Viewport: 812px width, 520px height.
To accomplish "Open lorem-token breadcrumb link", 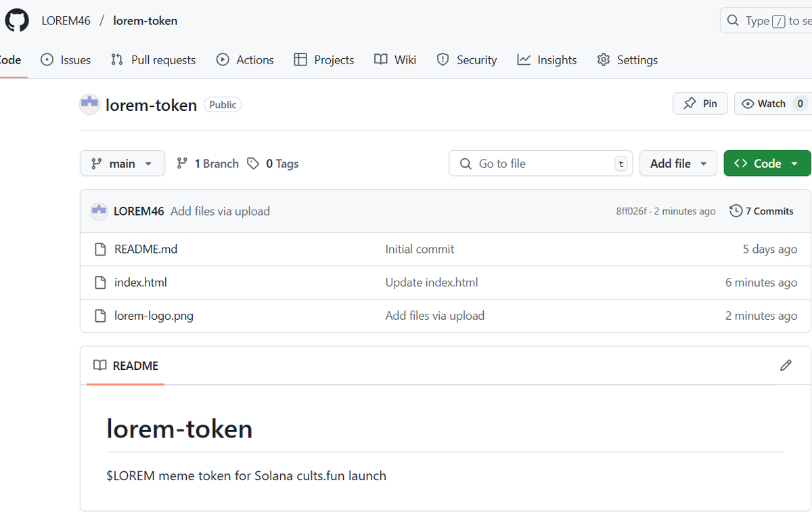I will 145,20.
